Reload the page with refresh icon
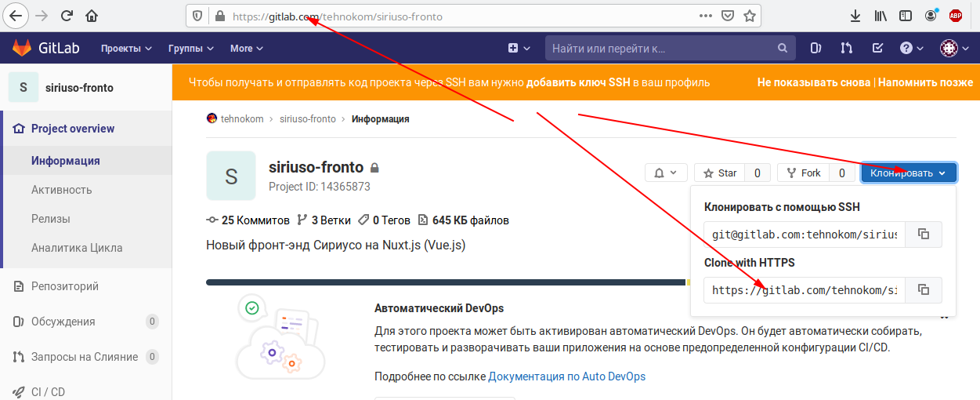 point(67,15)
